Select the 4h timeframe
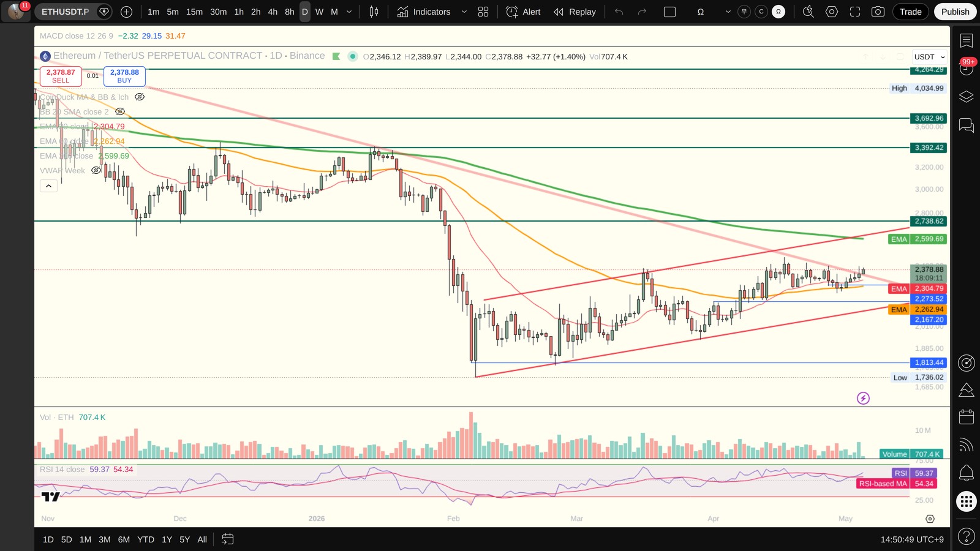This screenshot has height=551, width=980. coord(273,12)
